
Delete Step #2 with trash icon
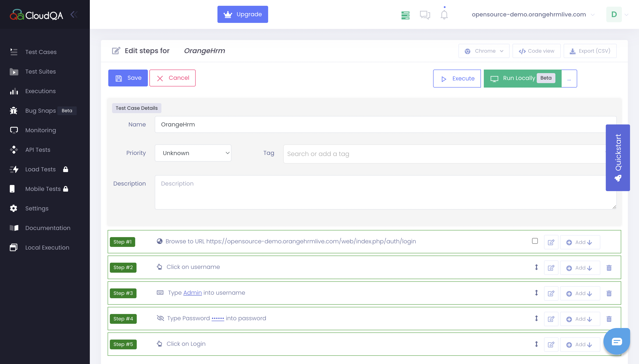click(609, 268)
